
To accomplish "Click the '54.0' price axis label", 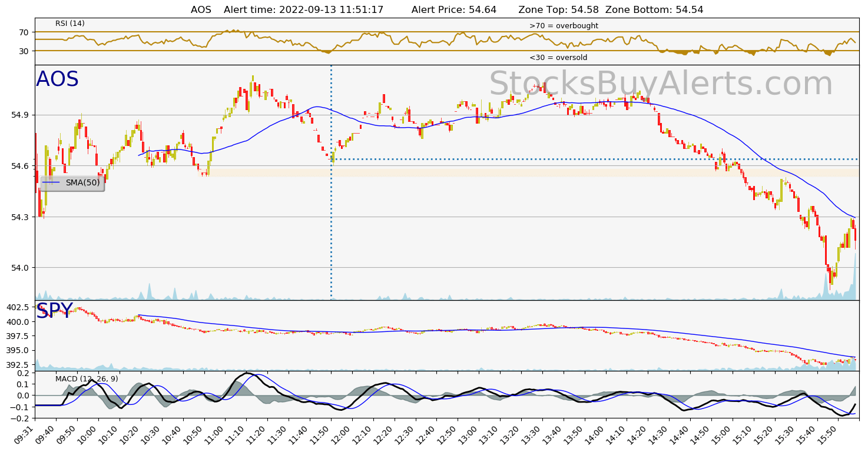I will point(21,268).
